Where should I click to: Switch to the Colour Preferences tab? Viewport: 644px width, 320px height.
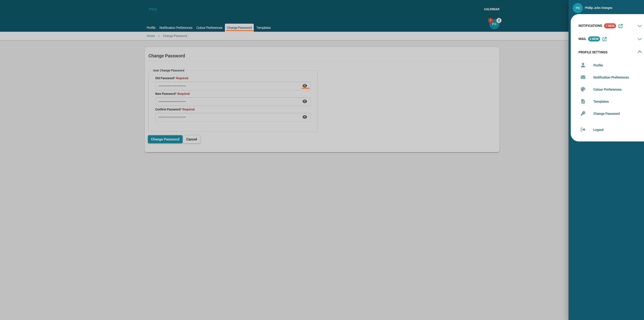(x=209, y=28)
